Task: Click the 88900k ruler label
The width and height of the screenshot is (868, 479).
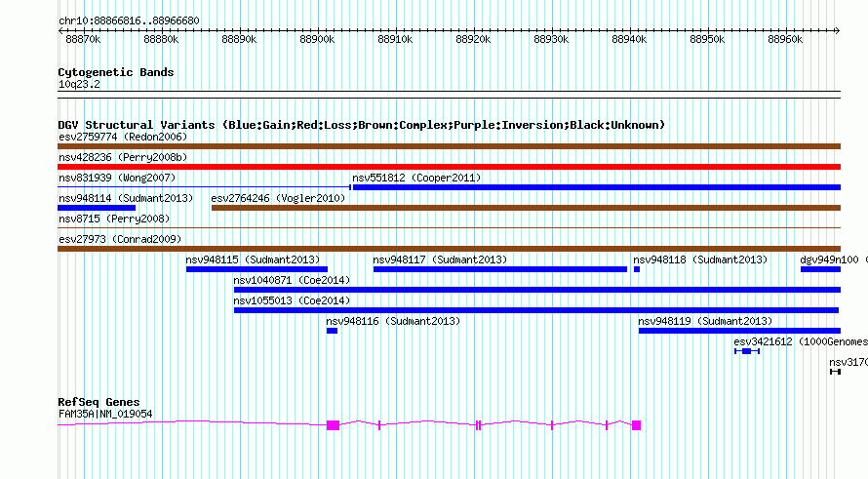Action: (x=317, y=39)
